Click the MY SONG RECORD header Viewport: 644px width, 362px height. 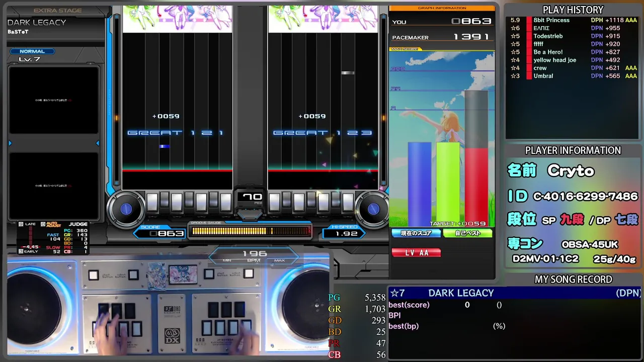(x=573, y=280)
